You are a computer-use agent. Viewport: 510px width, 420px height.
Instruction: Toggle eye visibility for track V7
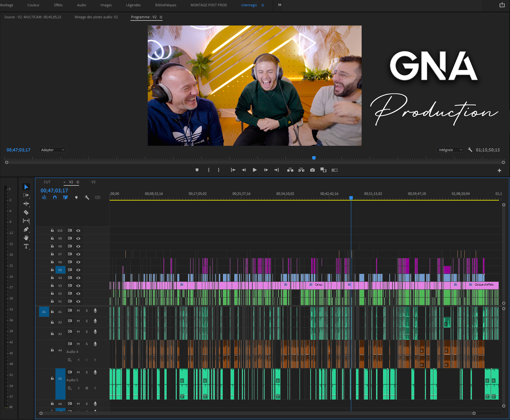[x=78, y=254]
